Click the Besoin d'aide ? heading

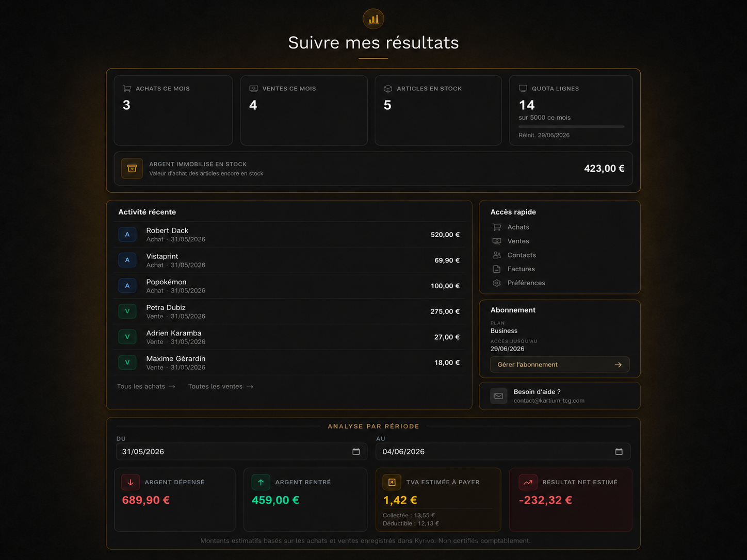click(537, 392)
